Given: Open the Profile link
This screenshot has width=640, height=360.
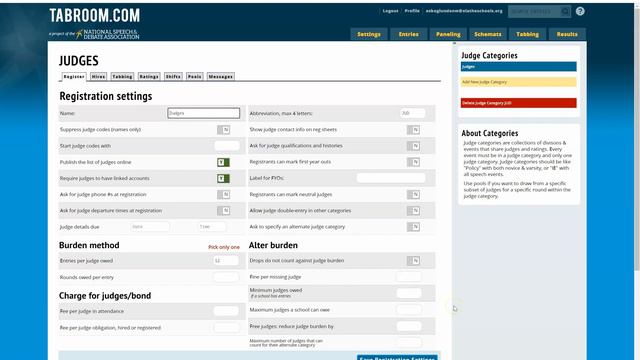Looking at the screenshot, I should pos(412,11).
